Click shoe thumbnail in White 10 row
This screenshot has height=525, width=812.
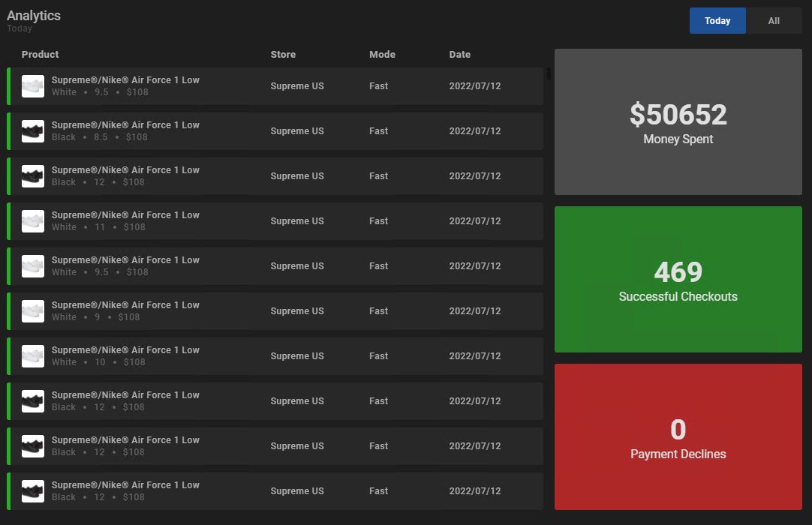click(32, 356)
